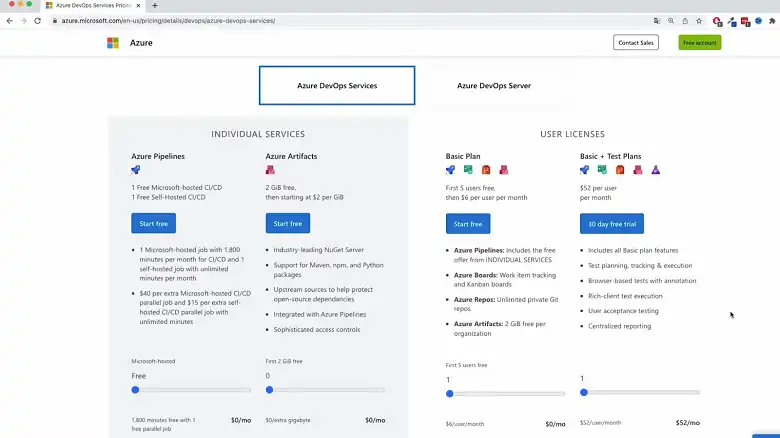Click Pipelines icon under Basic Plan
This screenshot has height=438, width=780.
(x=450, y=170)
